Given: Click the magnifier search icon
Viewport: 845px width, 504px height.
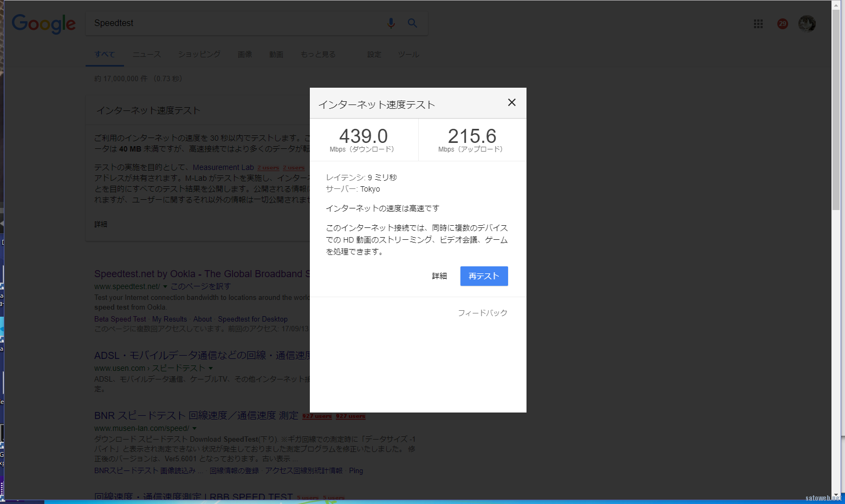Looking at the screenshot, I should [413, 23].
